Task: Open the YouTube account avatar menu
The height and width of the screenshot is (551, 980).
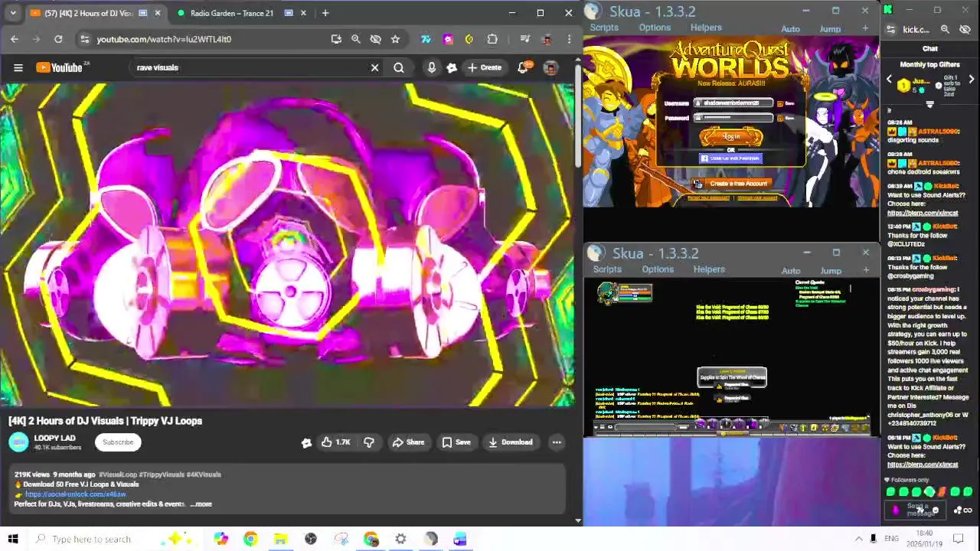Action: tap(550, 67)
